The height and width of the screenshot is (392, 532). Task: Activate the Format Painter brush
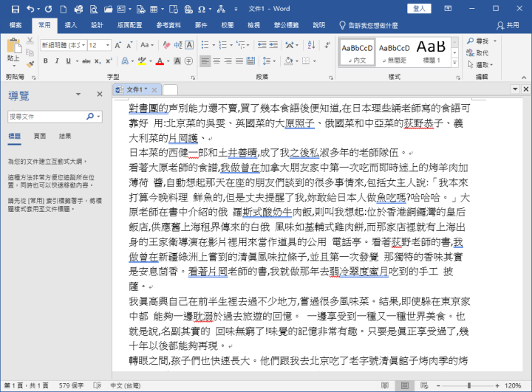(30, 63)
